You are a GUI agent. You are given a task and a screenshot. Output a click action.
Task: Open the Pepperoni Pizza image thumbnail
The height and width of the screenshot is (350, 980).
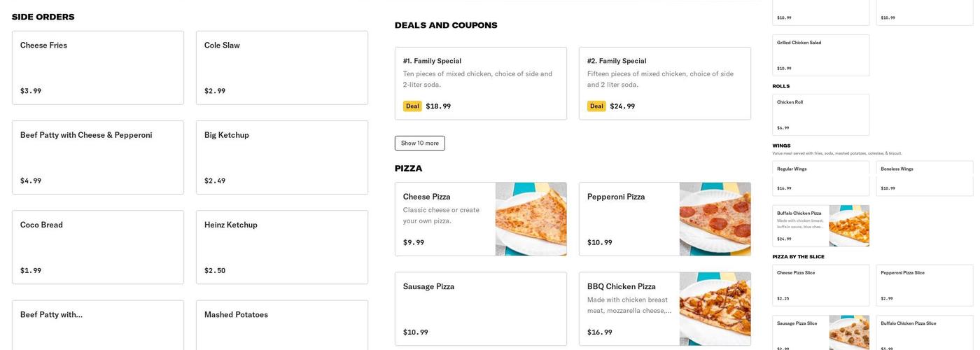point(715,219)
